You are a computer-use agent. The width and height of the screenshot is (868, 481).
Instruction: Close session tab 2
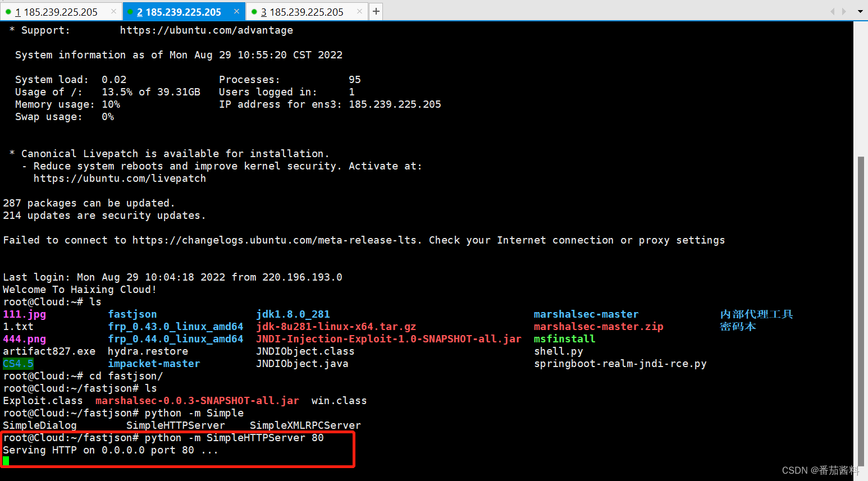pos(236,11)
